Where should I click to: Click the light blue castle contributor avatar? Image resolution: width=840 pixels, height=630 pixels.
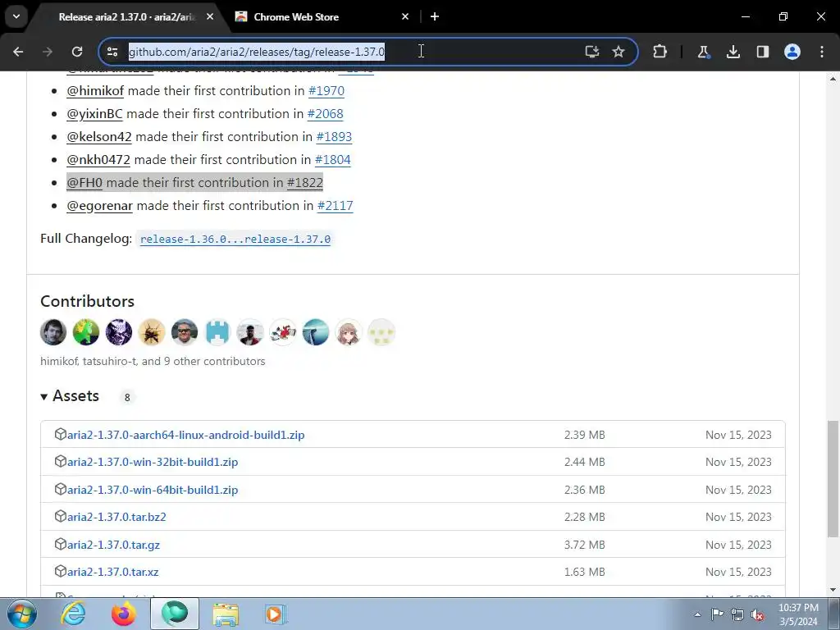[217, 332]
